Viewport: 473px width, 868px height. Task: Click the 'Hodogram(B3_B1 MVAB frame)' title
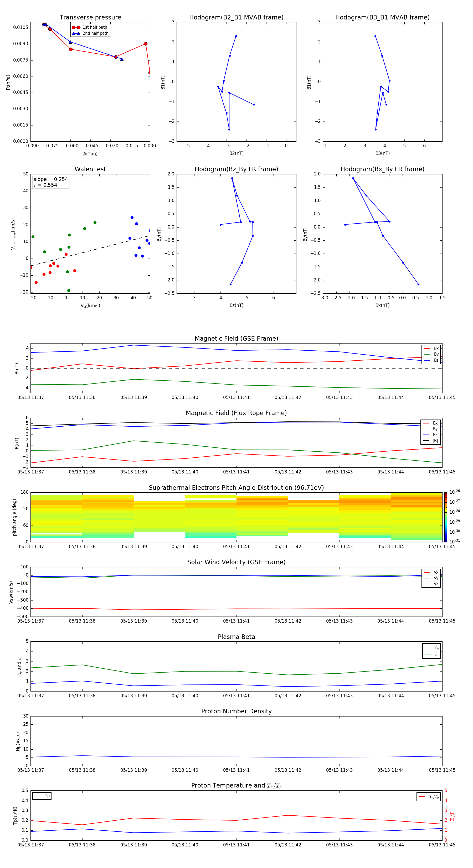[382, 18]
